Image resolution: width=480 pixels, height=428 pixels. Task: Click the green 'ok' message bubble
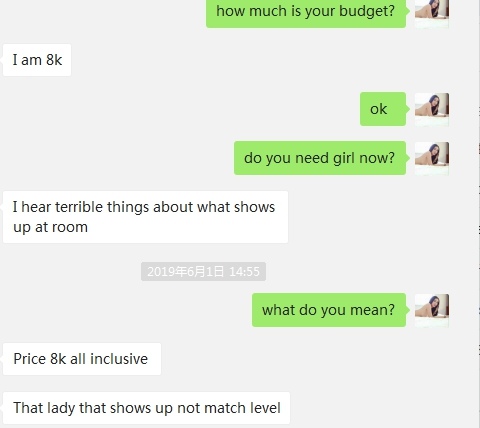383,109
